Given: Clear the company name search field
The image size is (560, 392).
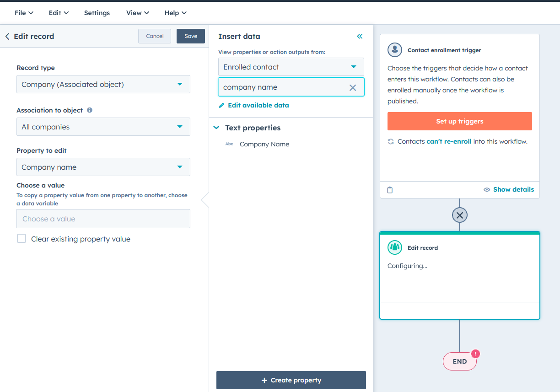Looking at the screenshot, I should [353, 87].
